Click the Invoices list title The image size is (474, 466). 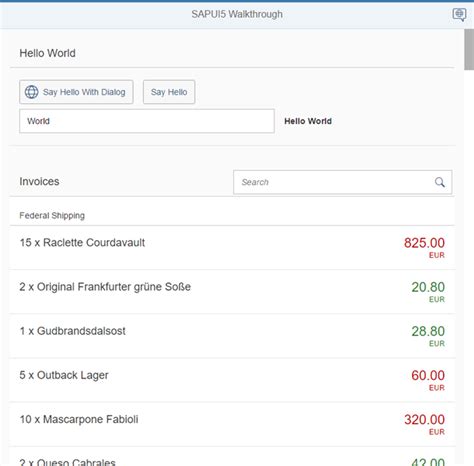tap(39, 182)
